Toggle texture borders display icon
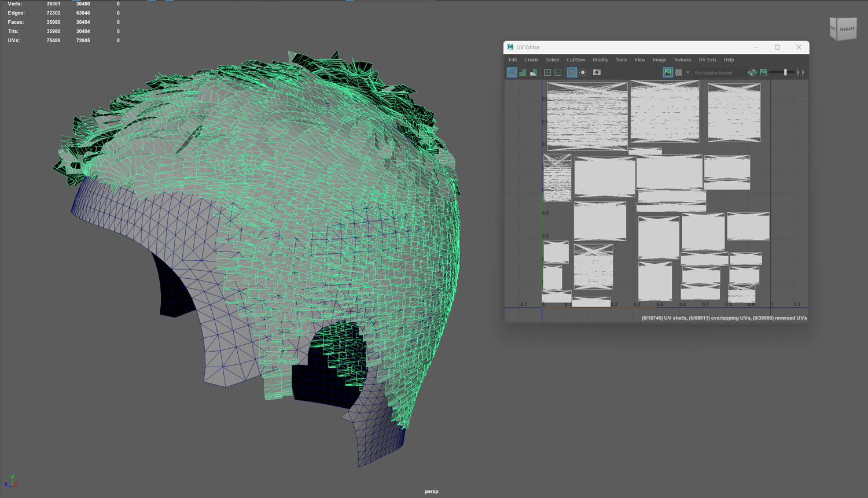 [x=547, y=72]
